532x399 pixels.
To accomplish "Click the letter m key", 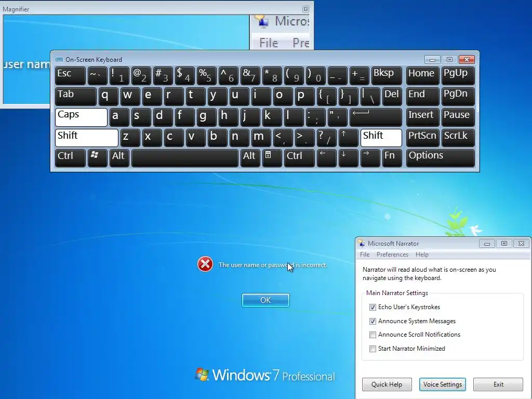I will pos(261,138).
